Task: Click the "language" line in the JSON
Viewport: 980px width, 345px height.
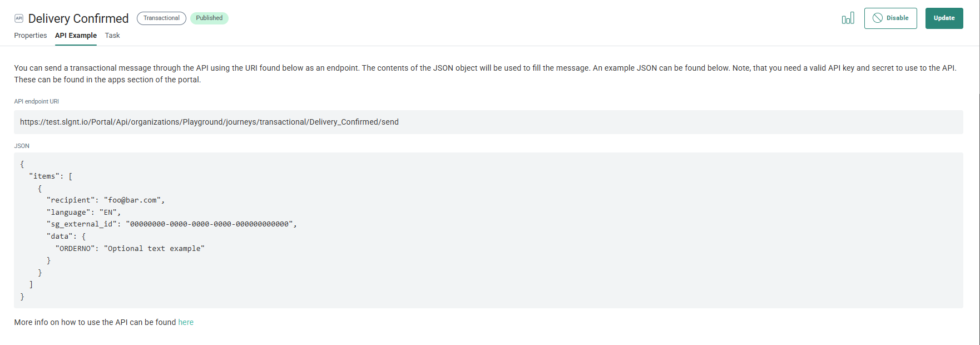Action: (83, 213)
